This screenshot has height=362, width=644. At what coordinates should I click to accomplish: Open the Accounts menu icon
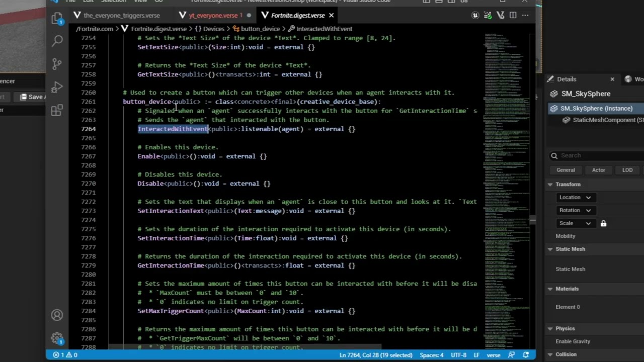click(57, 315)
